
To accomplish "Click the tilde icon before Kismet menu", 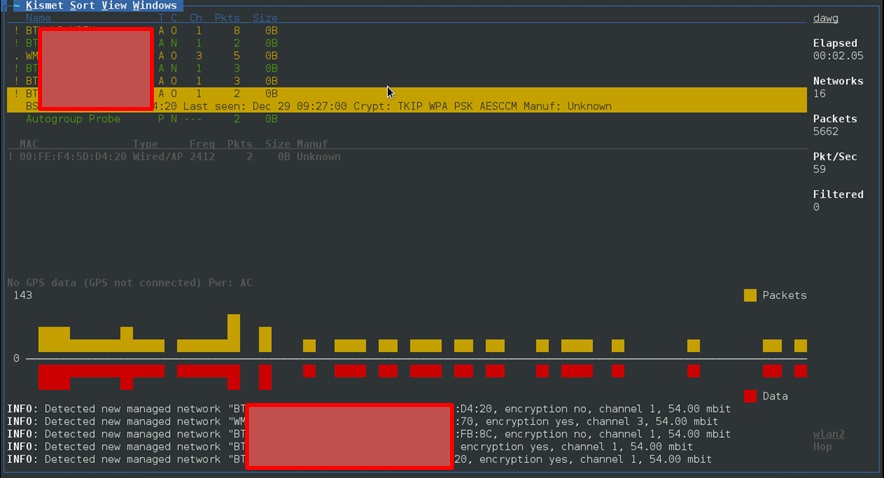I will [17, 6].
